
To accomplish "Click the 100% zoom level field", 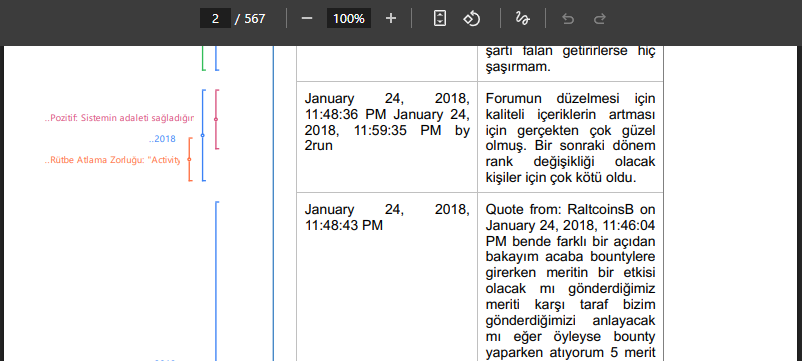I will (x=349, y=19).
